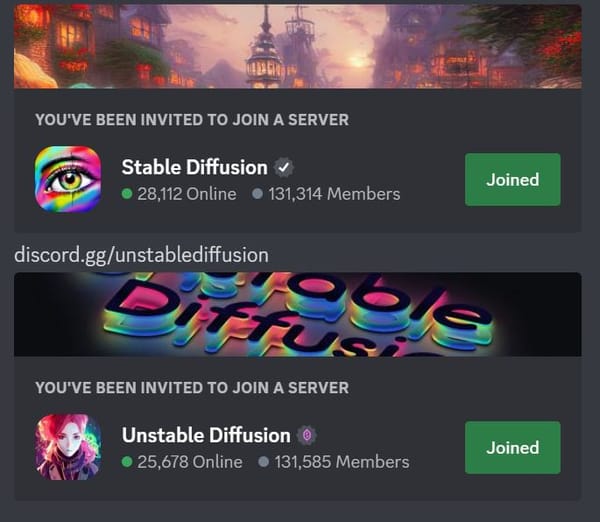The width and height of the screenshot is (600, 522).
Task: Click the Joined button for Unstable Diffusion
Action: (513, 447)
